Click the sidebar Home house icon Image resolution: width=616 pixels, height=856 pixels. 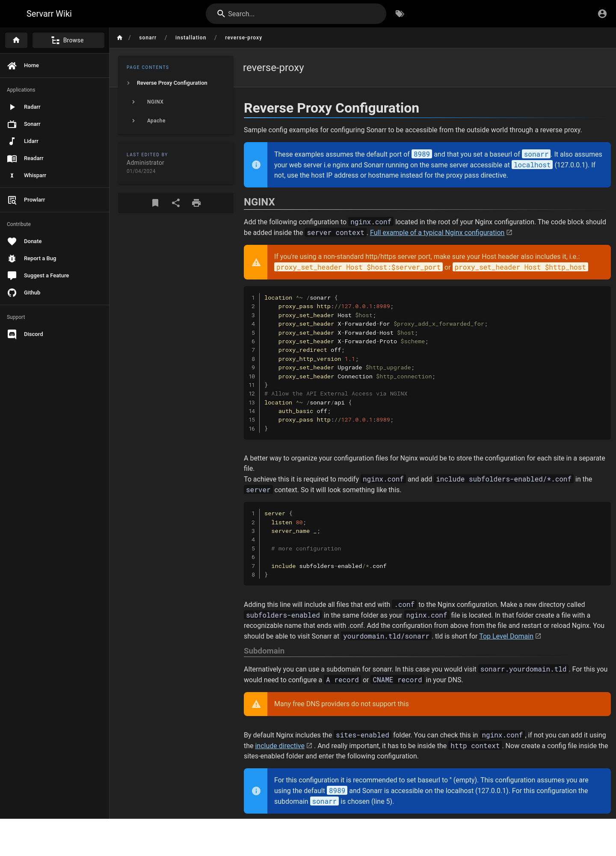coord(12,65)
